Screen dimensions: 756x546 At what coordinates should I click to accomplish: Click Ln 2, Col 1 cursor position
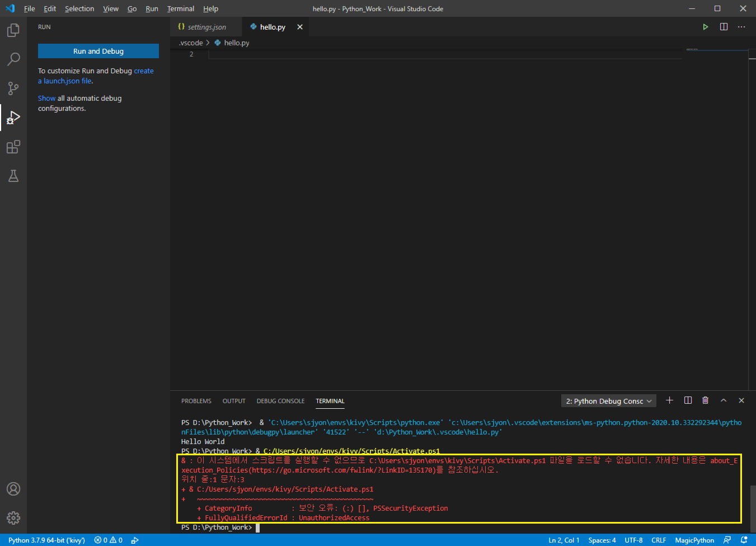tap(564, 540)
